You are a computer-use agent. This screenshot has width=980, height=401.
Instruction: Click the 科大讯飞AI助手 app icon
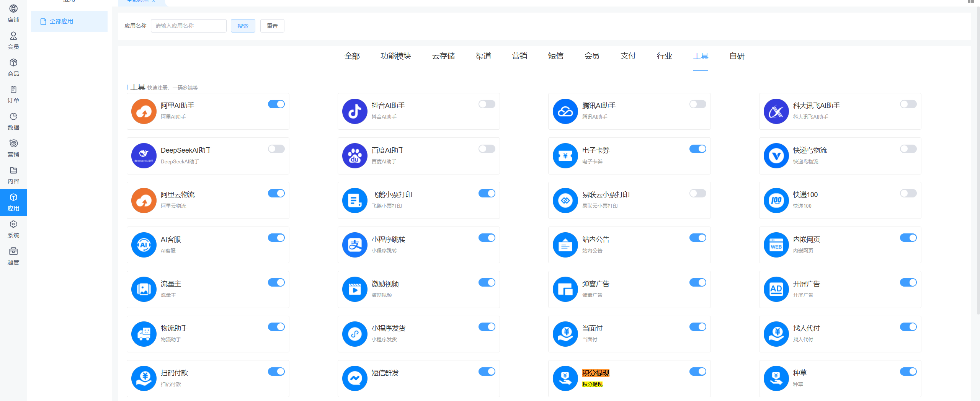point(776,111)
